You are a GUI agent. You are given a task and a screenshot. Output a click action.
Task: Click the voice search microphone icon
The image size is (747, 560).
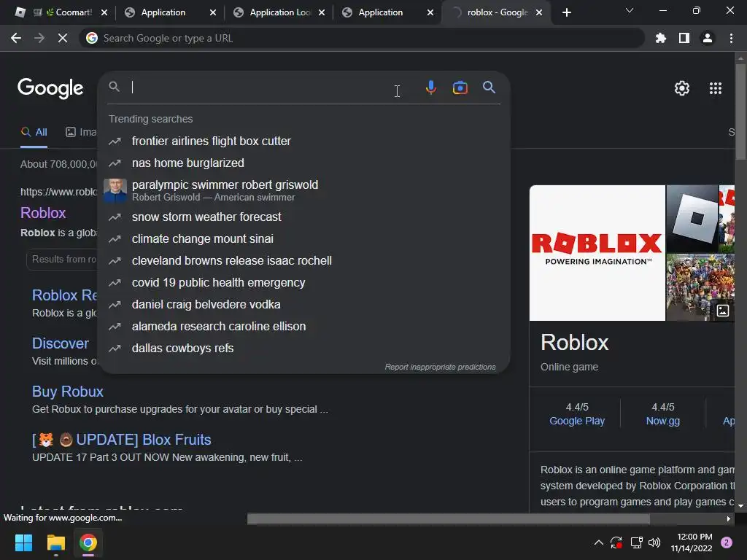point(430,87)
